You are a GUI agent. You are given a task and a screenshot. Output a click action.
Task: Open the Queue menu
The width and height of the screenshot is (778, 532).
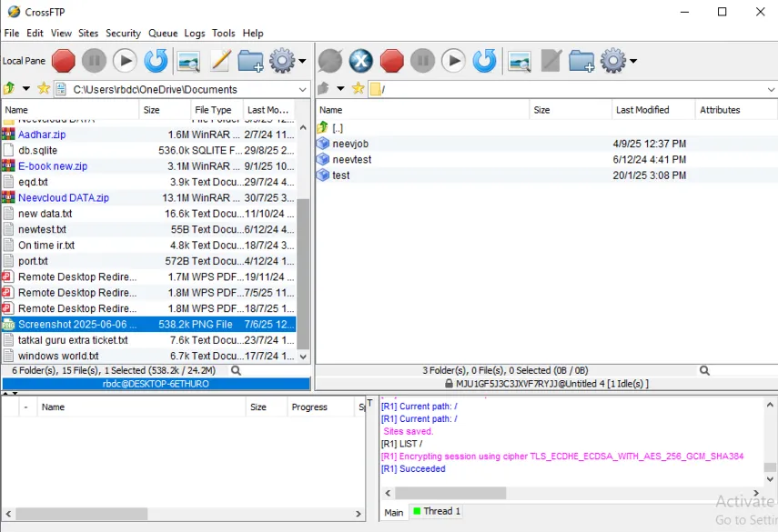(163, 34)
